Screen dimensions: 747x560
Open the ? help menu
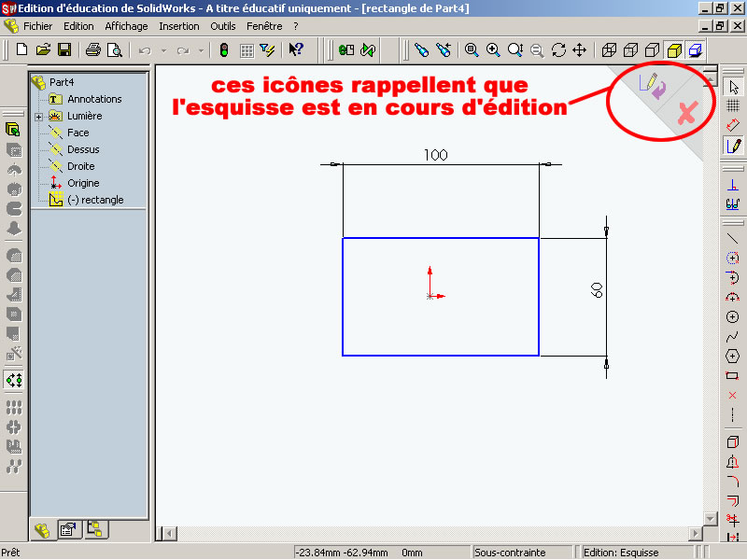(x=296, y=26)
